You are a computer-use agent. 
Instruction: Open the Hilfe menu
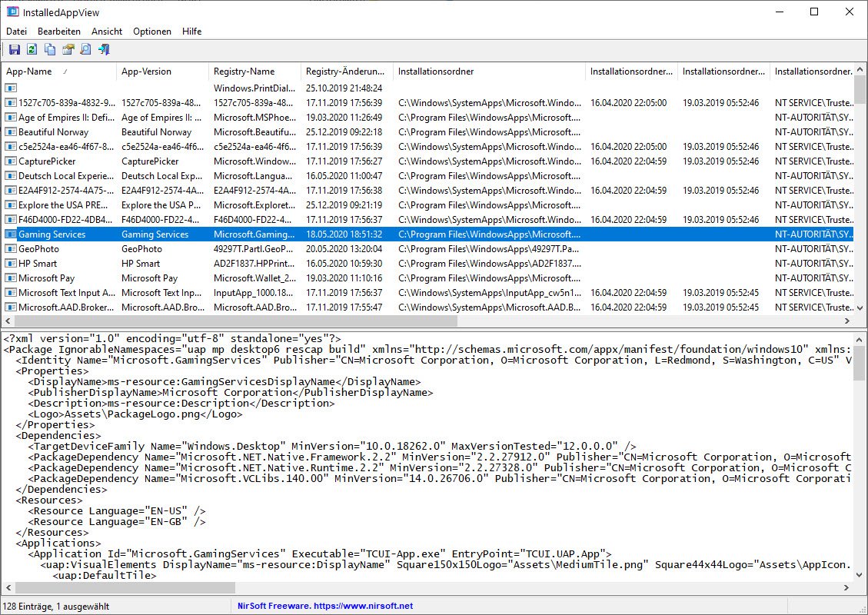192,32
